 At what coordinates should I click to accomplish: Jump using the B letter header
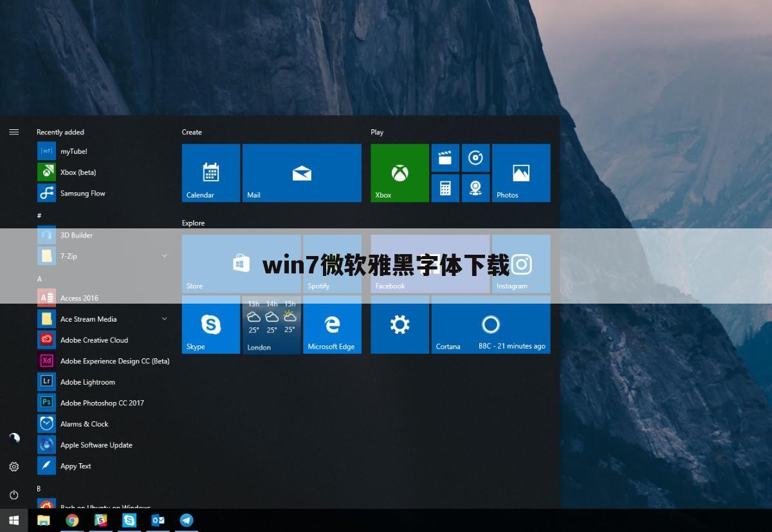coord(39,488)
